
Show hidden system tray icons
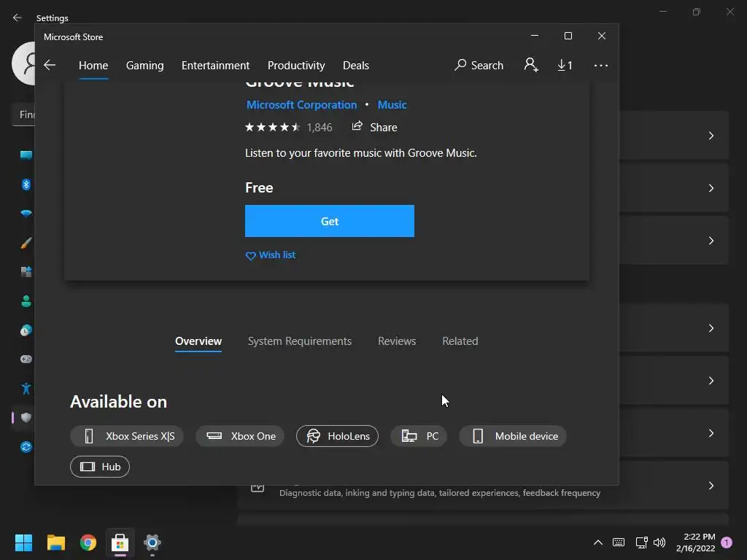point(598,542)
